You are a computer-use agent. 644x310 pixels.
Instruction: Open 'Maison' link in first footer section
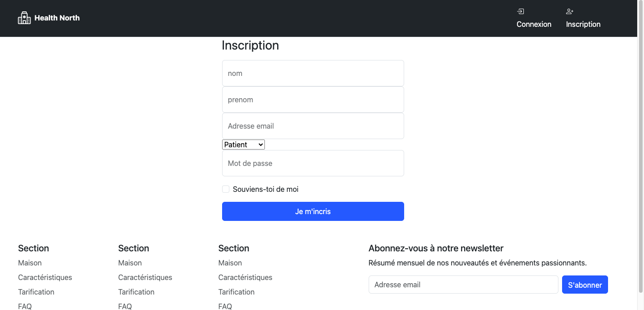(30, 263)
